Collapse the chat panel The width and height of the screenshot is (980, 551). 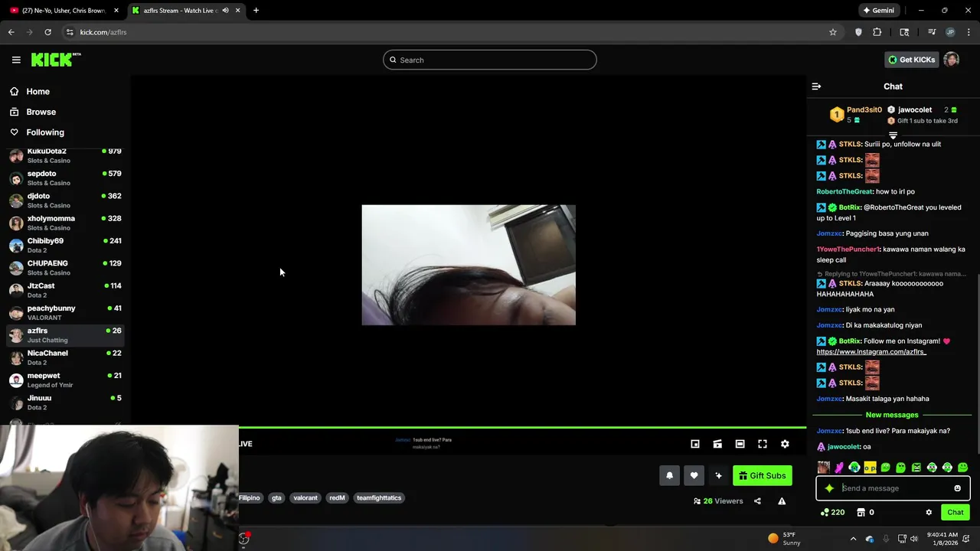816,86
